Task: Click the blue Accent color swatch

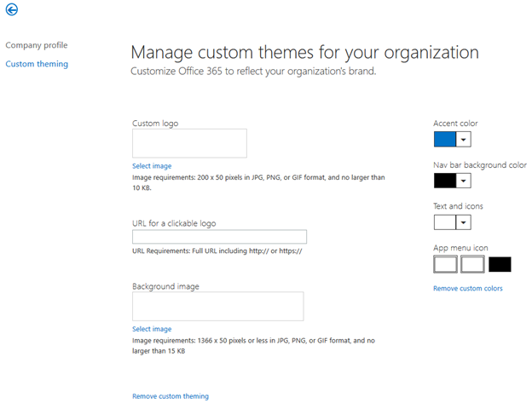Action: 445,139
